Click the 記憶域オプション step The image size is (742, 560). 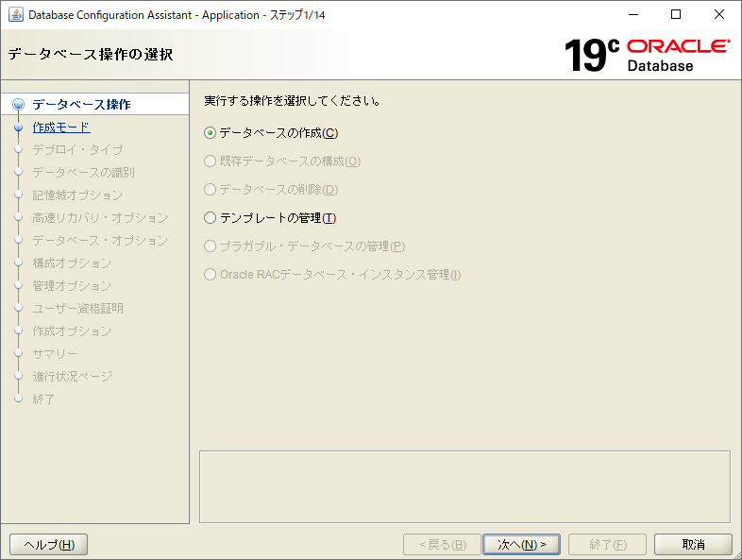pyautogui.click(x=77, y=195)
